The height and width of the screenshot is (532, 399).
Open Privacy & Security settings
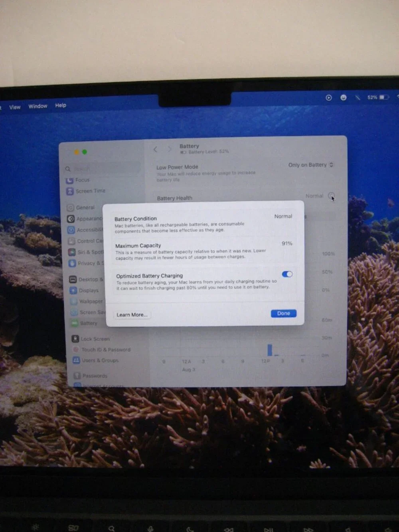86,263
